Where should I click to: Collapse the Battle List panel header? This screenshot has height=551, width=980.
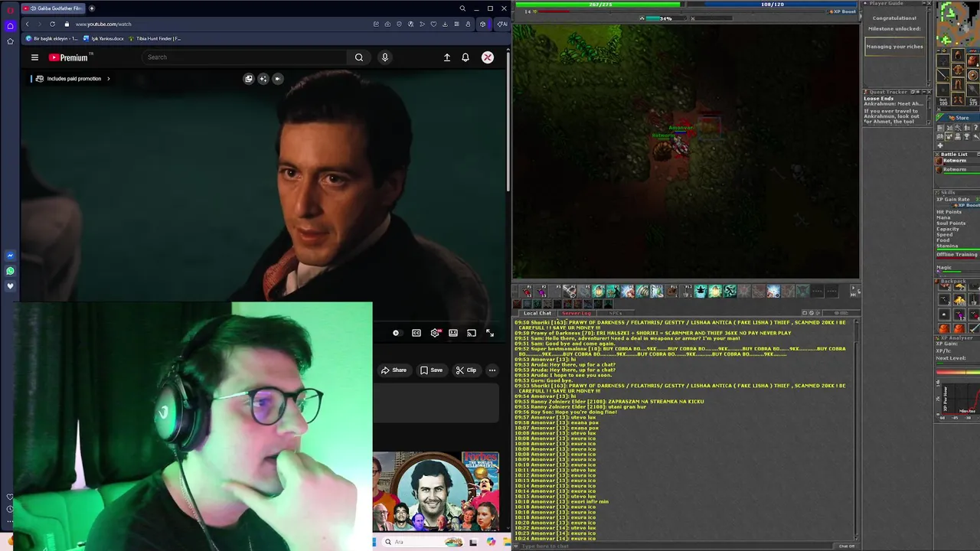point(957,154)
